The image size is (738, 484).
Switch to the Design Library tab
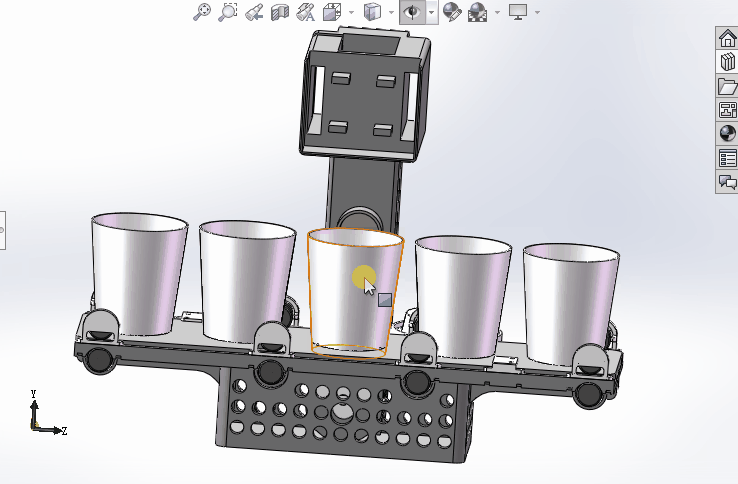pyautogui.click(x=727, y=62)
